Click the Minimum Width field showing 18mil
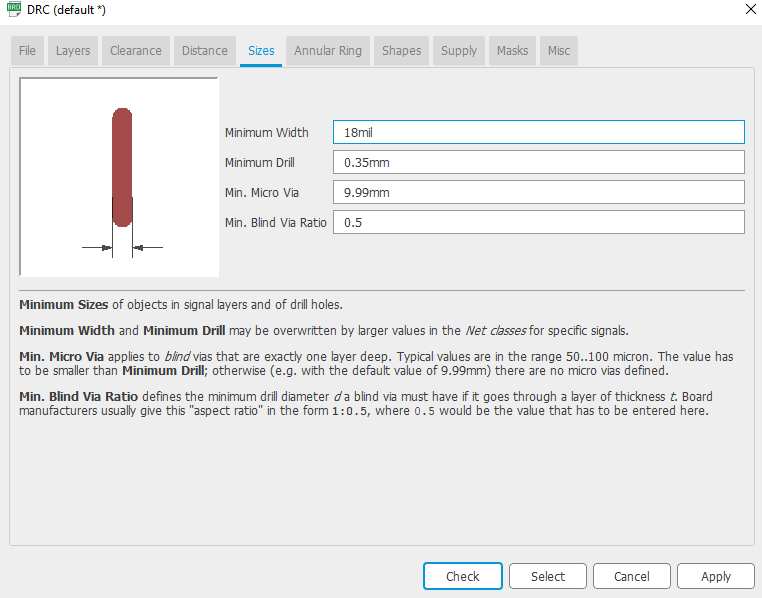 (538, 132)
